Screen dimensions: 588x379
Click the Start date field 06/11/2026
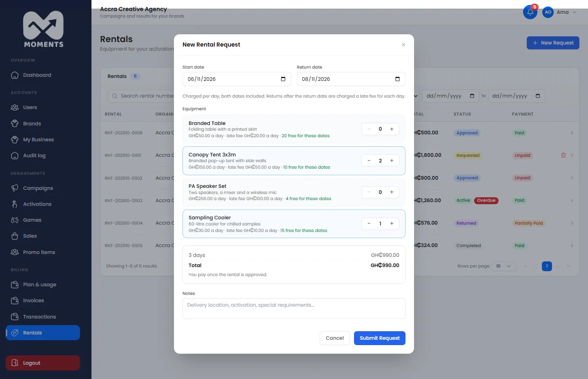(x=237, y=79)
